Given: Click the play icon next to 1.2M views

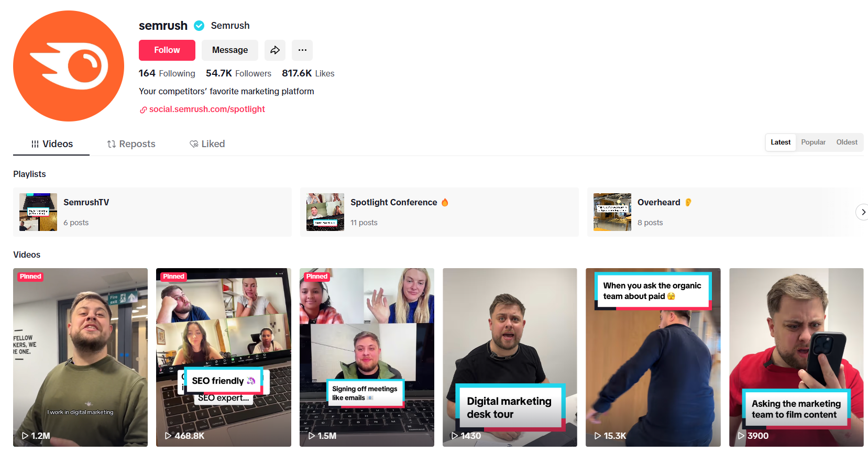Looking at the screenshot, I should [x=25, y=436].
